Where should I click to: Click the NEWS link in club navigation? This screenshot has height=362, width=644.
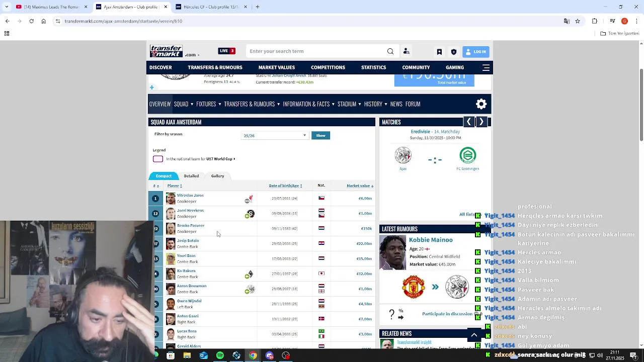pos(396,104)
